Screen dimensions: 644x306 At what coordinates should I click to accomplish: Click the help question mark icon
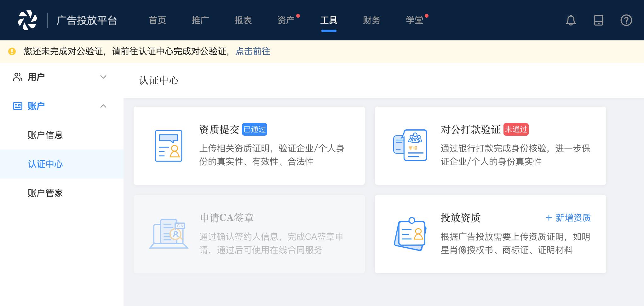coord(626,20)
